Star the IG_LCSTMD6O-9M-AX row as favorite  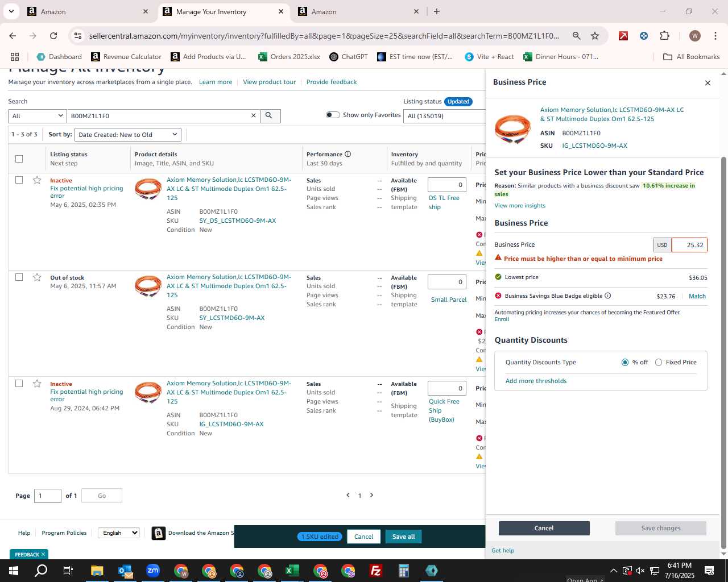tap(37, 384)
